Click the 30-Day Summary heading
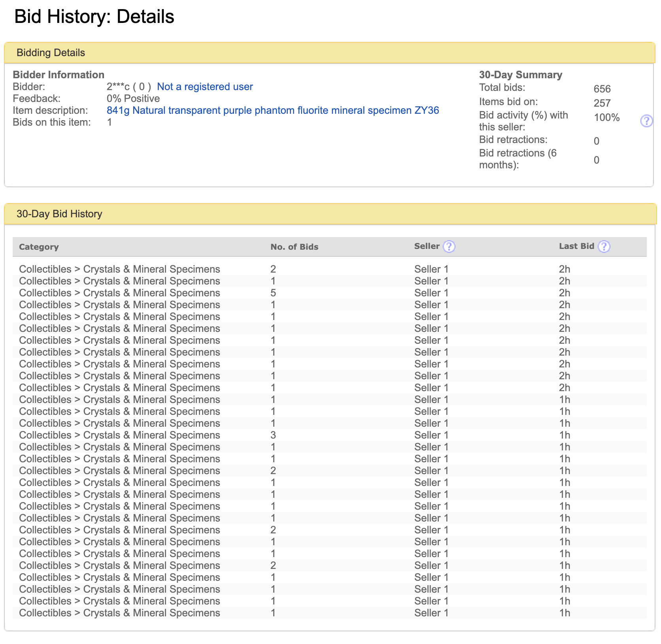 click(520, 75)
